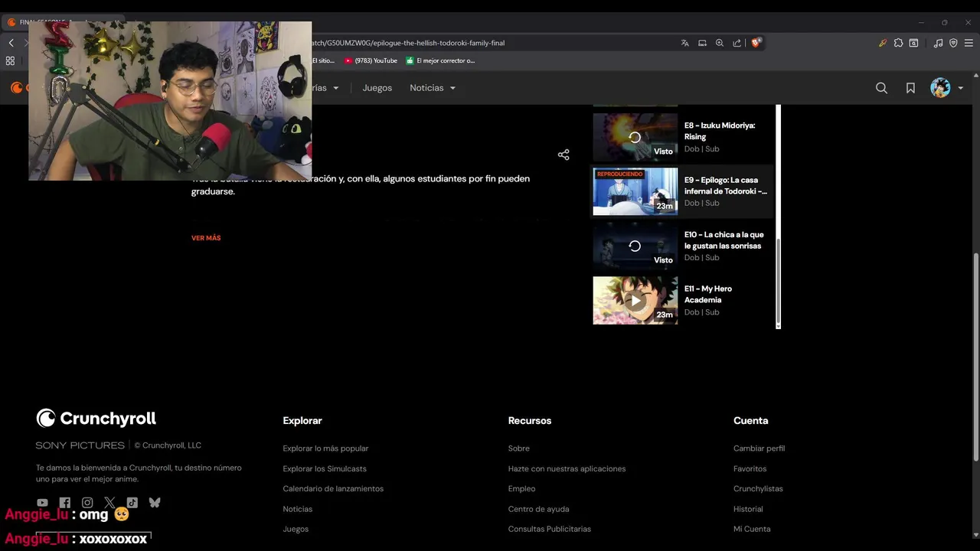
Task: Open E10 - La chica a la que le gustan las sonrisas
Action: click(x=724, y=240)
